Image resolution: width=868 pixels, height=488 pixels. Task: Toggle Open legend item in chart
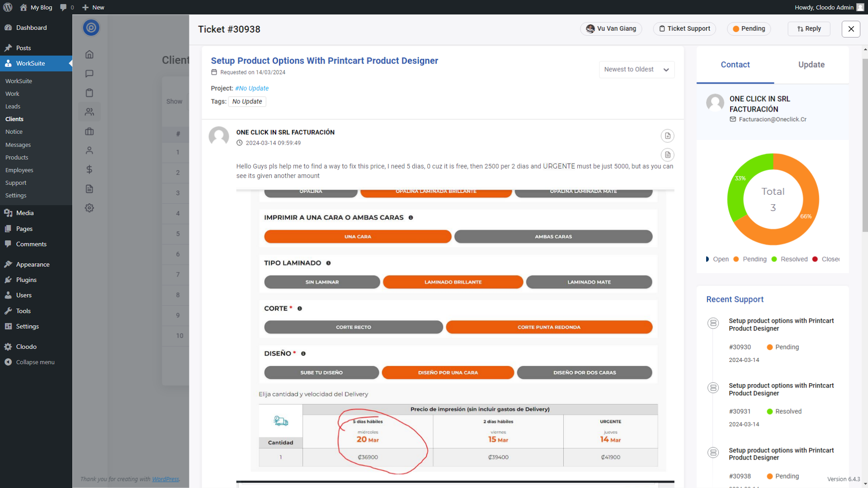(717, 259)
